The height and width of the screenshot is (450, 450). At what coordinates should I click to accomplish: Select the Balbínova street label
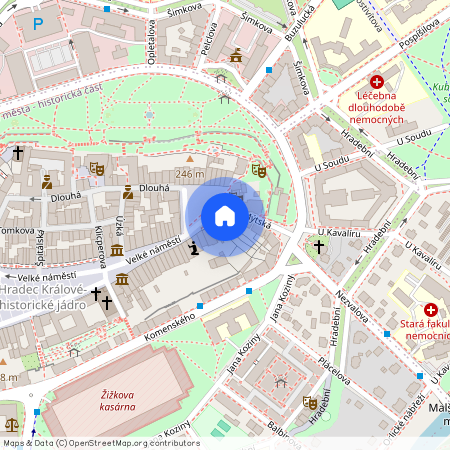tap(285, 436)
